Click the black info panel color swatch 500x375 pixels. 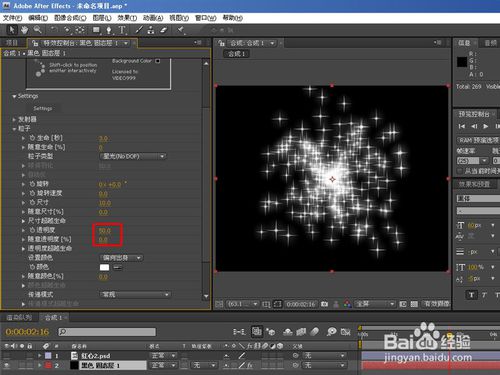[x=462, y=62]
